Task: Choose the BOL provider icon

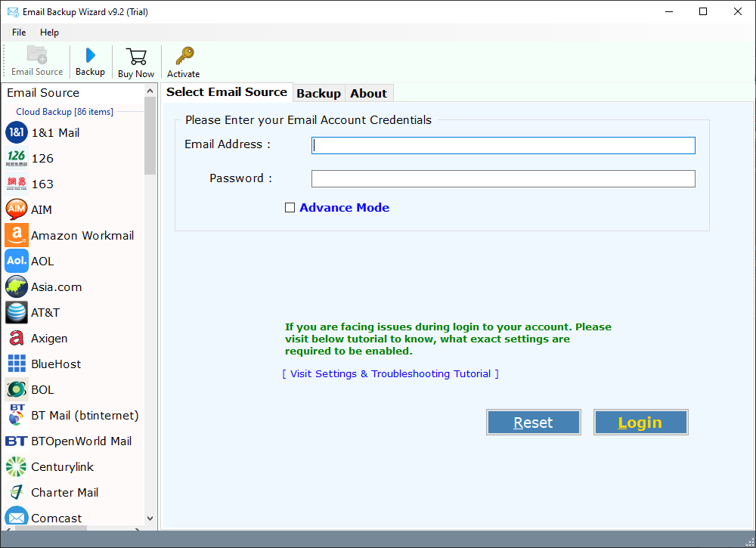Action: click(x=17, y=389)
